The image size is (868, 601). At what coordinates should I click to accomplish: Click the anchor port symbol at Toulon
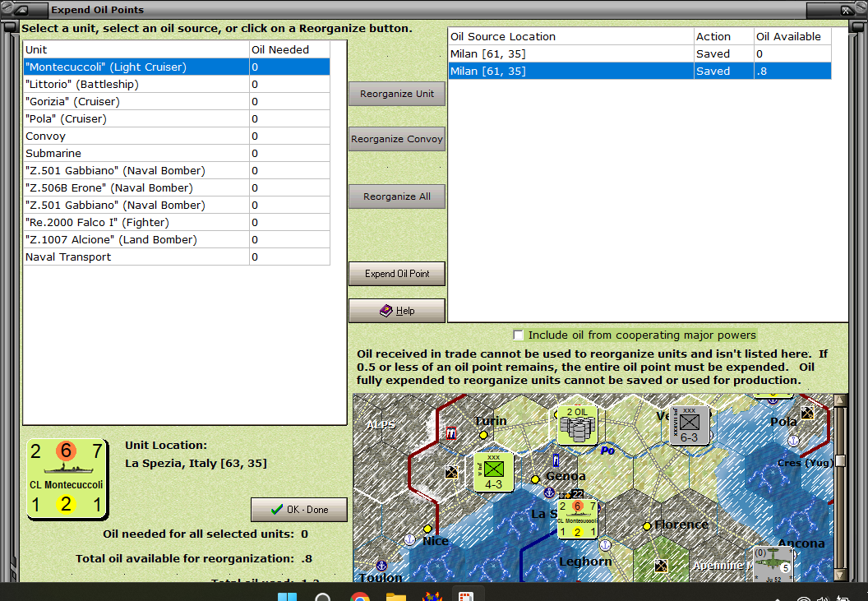pyautogui.click(x=381, y=566)
